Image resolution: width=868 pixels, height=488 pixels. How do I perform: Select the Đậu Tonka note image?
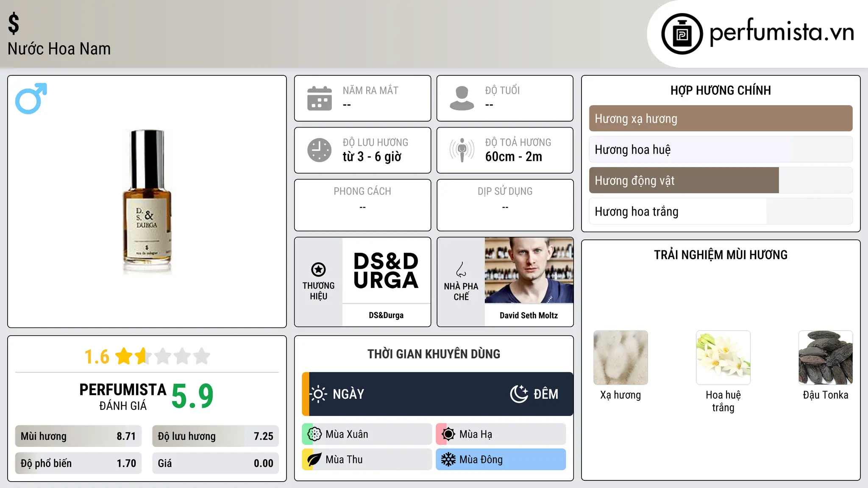tap(826, 358)
